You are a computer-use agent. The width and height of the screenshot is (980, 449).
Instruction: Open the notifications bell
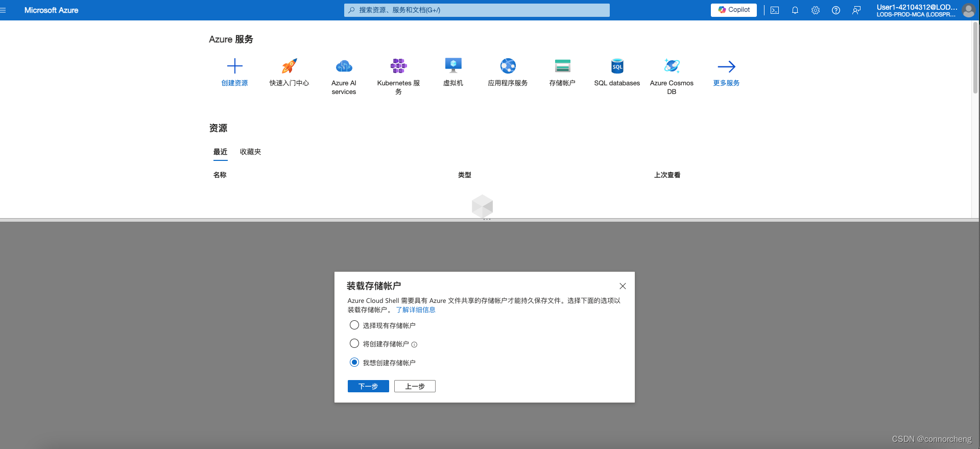[795, 10]
